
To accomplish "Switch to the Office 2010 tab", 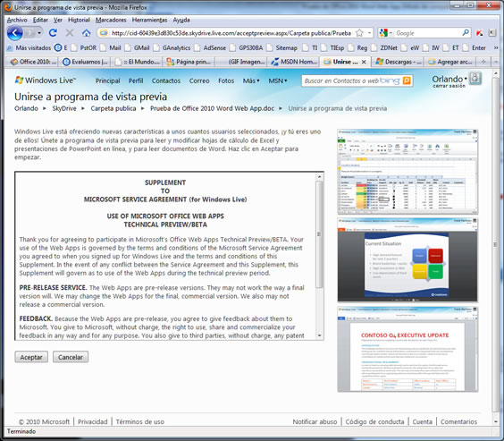I will coord(32,62).
